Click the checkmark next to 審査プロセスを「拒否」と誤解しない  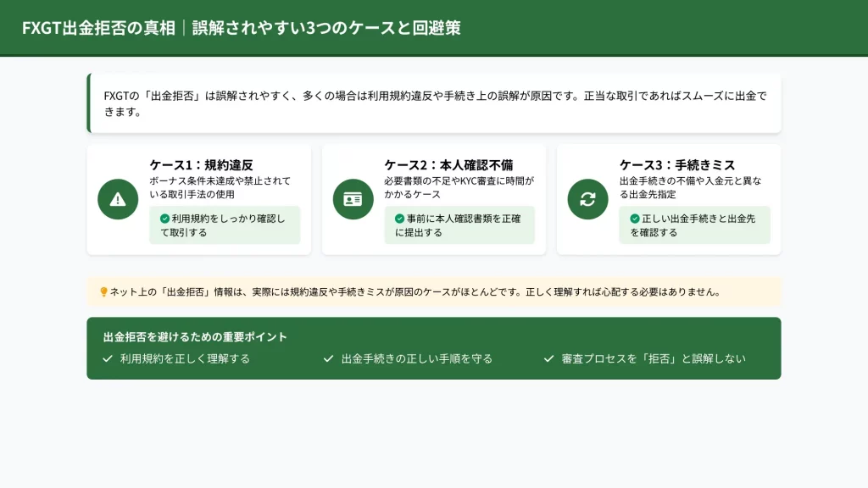(548, 358)
